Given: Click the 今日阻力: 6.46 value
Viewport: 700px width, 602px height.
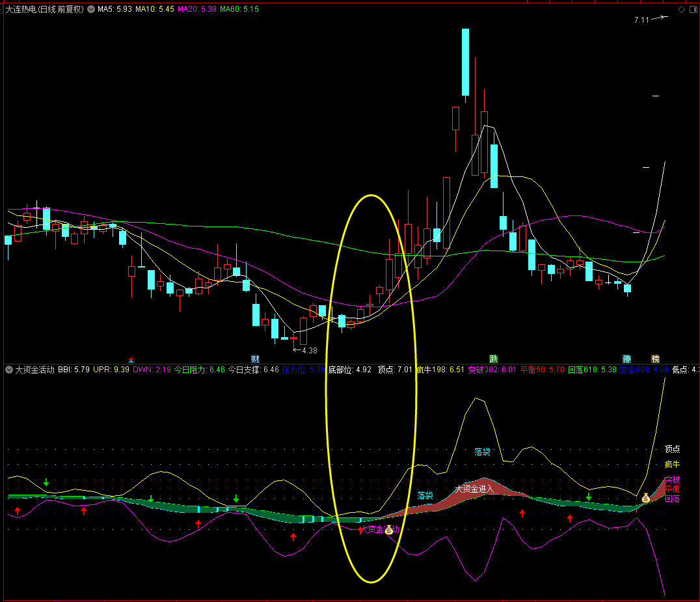Looking at the screenshot, I should 200,370.
